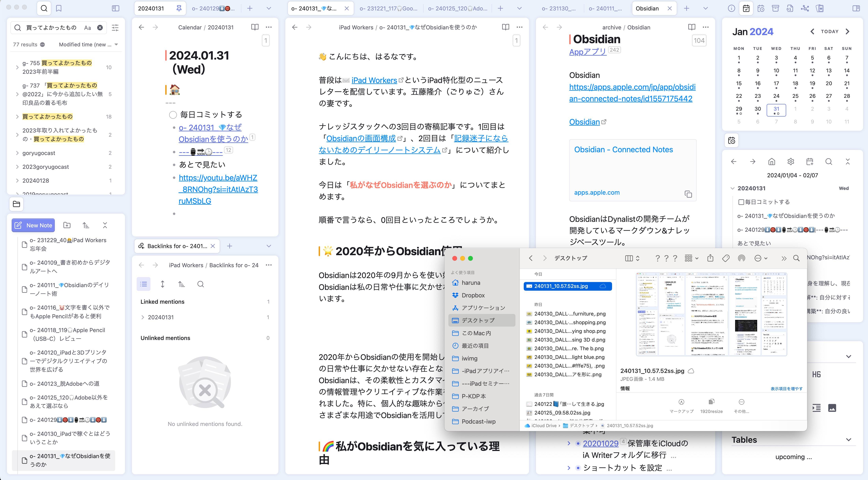This screenshot has height=480, width=868.
Task: Open the graph view icon in right sidebar
Action: pyautogui.click(x=805, y=8)
